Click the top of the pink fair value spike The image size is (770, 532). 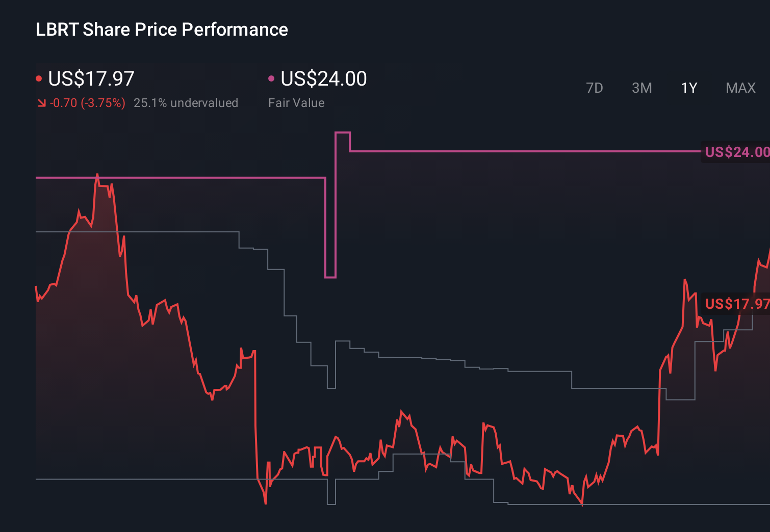[342, 132]
